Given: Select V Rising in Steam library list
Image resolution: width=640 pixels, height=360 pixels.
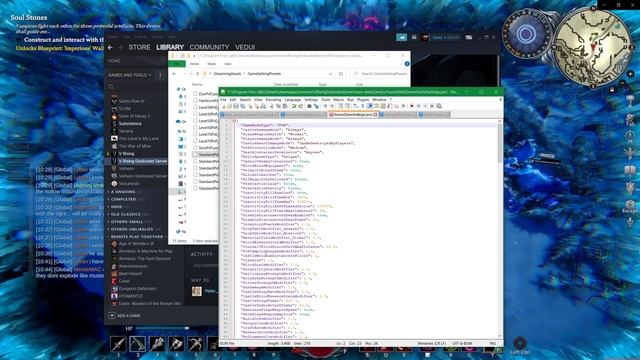Looking at the screenshot, I should tap(126, 154).
